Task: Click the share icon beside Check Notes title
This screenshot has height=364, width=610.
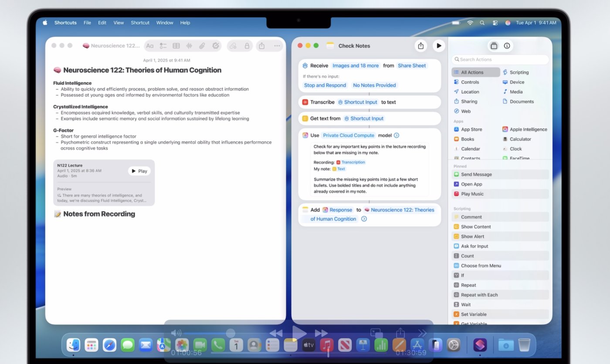Action: pyautogui.click(x=420, y=46)
